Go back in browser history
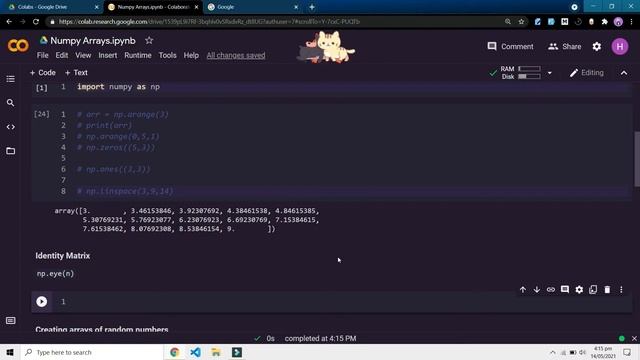640x360 pixels. 9,22
